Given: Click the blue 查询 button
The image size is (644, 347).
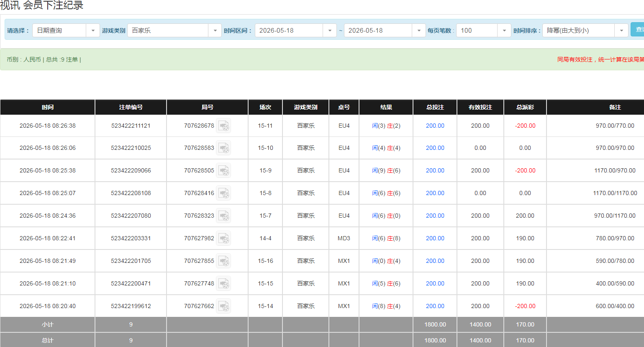Looking at the screenshot, I should click(x=638, y=29).
